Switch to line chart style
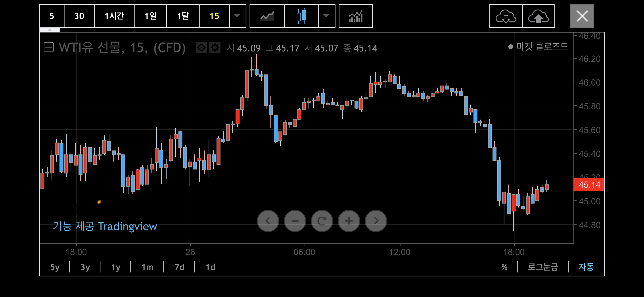Image resolution: width=644 pixels, height=297 pixels. tap(267, 16)
